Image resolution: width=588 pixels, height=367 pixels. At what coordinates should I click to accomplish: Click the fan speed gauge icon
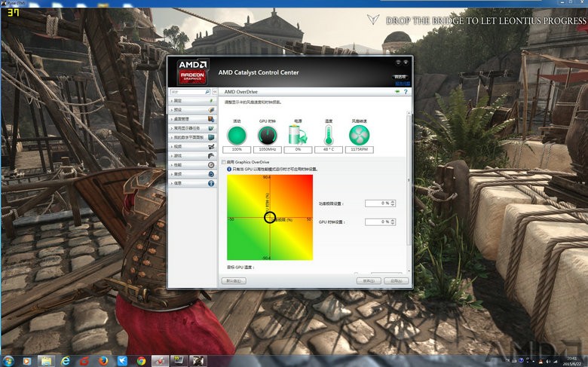pyautogui.click(x=360, y=136)
